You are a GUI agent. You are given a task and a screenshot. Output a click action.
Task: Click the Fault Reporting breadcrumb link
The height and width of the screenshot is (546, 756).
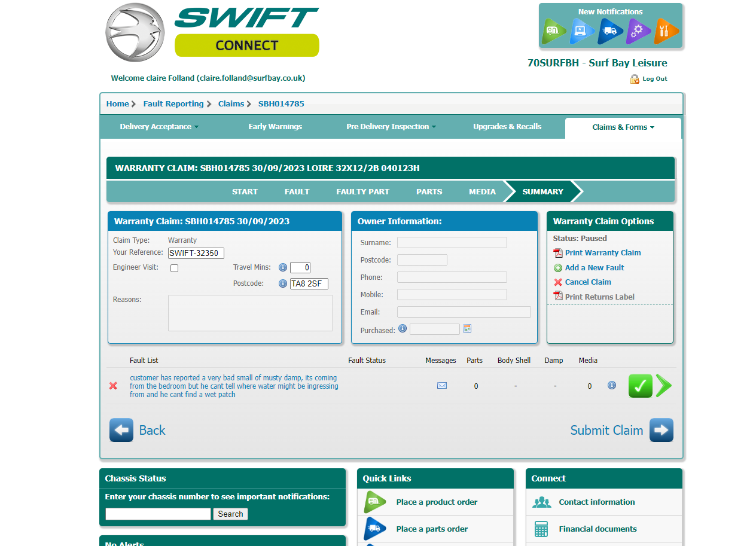pyautogui.click(x=173, y=104)
